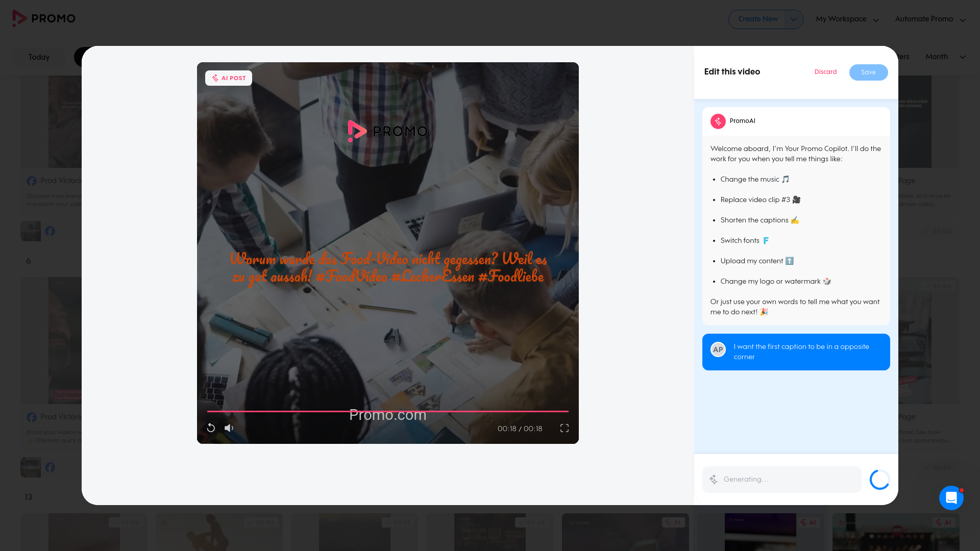Click the AI POST badge on the video
The image size is (980, 551).
[229, 78]
